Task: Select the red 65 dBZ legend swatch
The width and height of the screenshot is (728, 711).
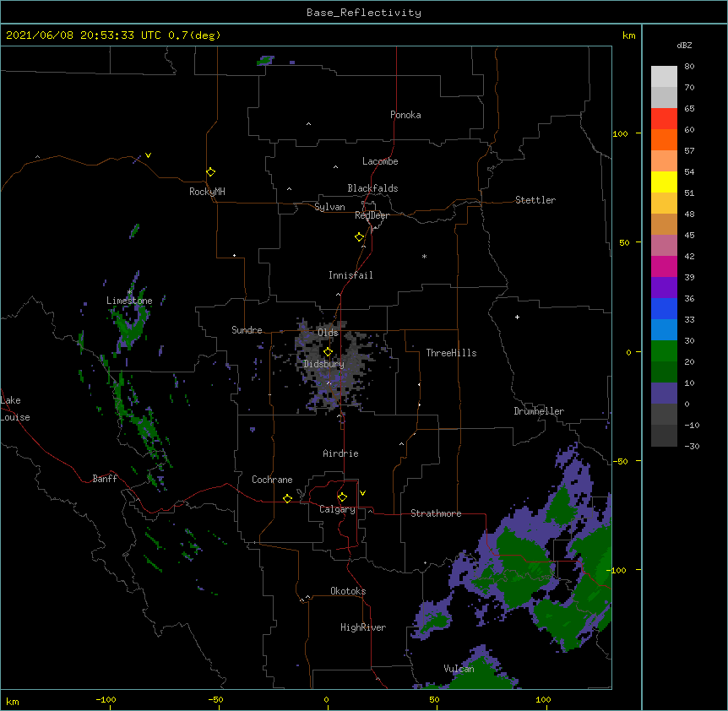Action: pos(664,119)
